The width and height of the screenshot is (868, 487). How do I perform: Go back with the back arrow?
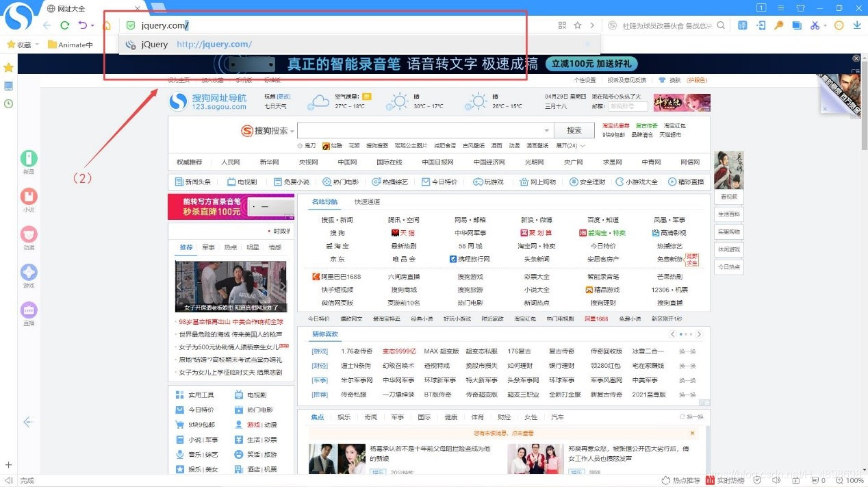tap(47, 25)
